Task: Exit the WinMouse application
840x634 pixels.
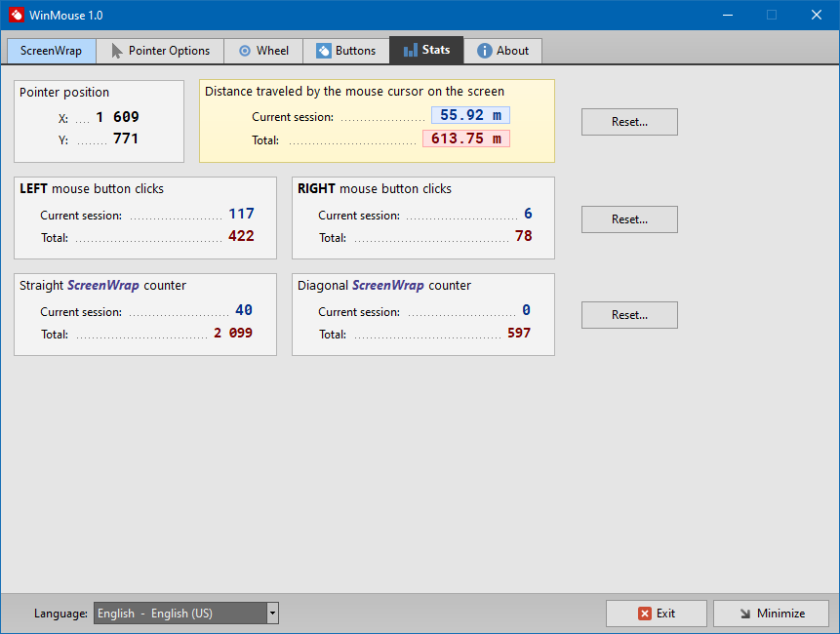Action: point(657,614)
